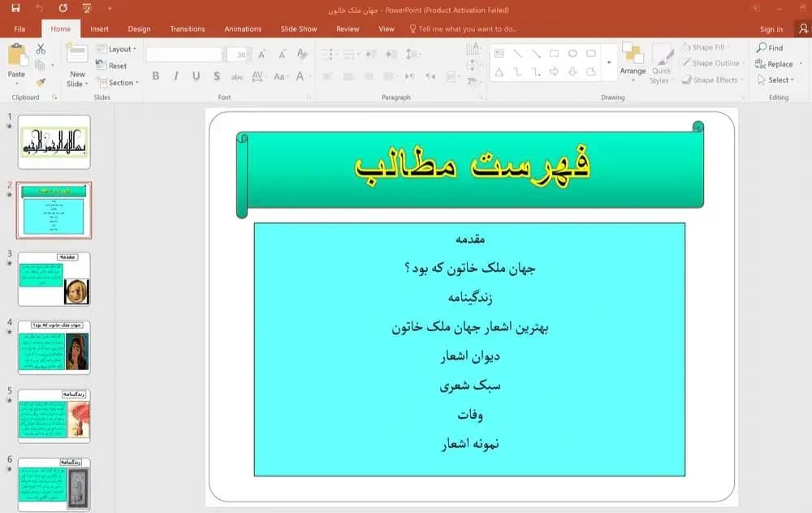The height and width of the screenshot is (513, 812).
Task: Toggle Underline formatting
Action: pyautogui.click(x=197, y=76)
